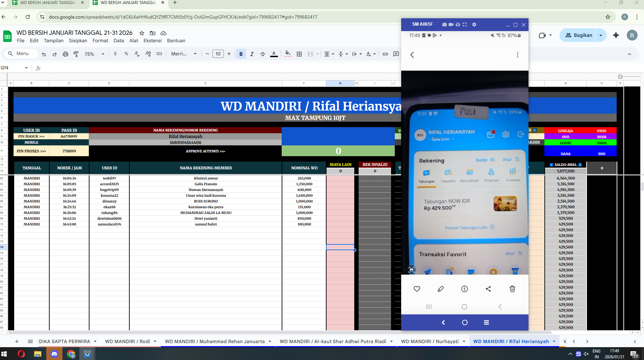This screenshot has height=360, width=644.
Task: Open text rotation dropdown
Action: tap(371, 54)
